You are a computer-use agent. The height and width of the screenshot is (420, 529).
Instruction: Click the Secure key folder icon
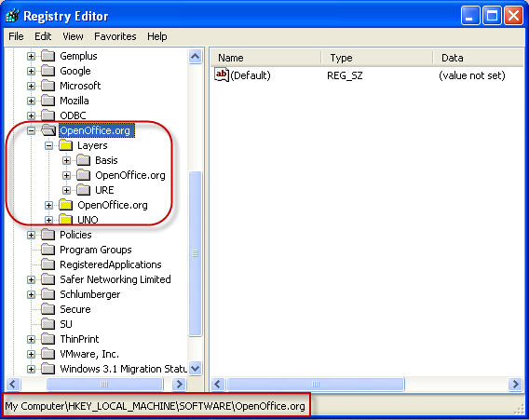47,309
